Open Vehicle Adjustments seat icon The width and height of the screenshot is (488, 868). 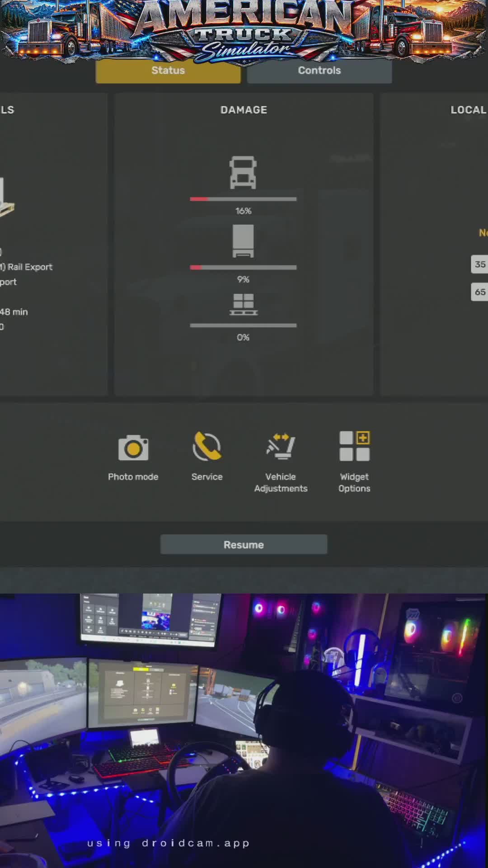pyautogui.click(x=281, y=447)
